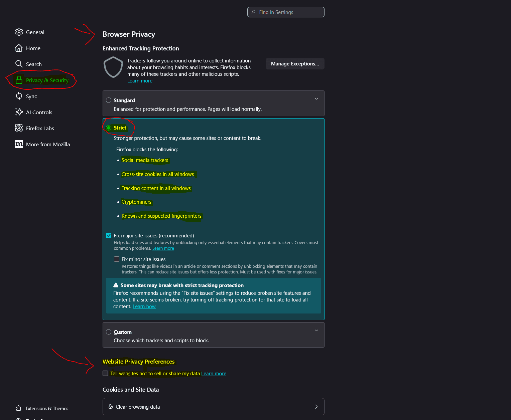This screenshot has height=420, width=511.
Task: Open the AI Controls section
Action: tap(39, 112)
